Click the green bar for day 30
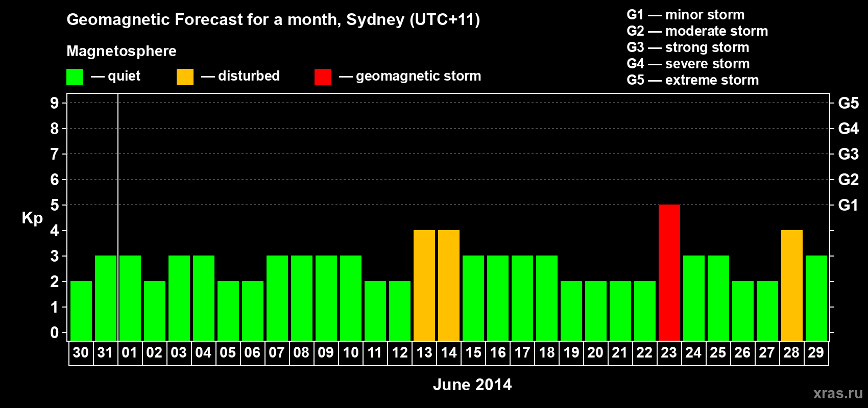This screenshot has width=868, height=408. pos(81,311)
